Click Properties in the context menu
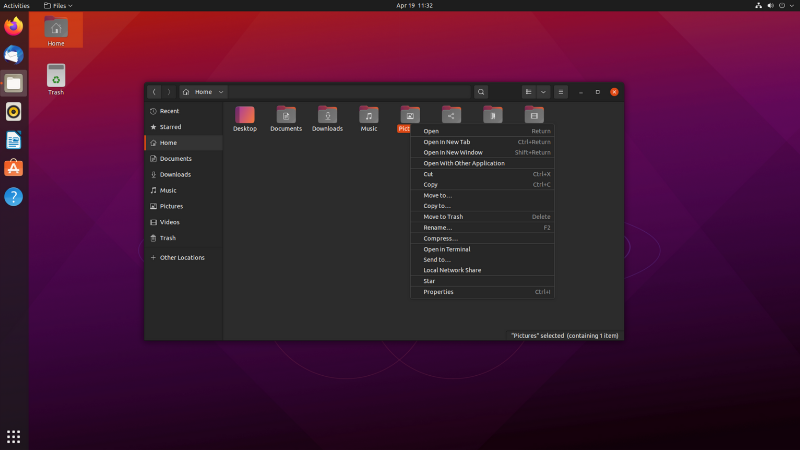Screen dimensions: 800x450 438,292
